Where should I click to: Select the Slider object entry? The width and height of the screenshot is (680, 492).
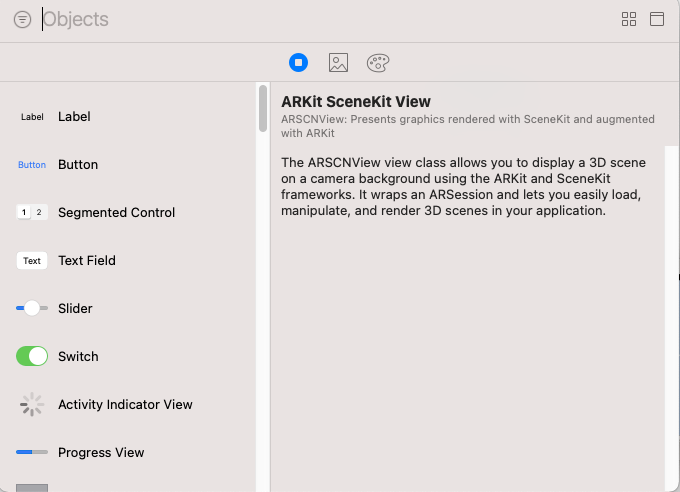click(128, 308)
